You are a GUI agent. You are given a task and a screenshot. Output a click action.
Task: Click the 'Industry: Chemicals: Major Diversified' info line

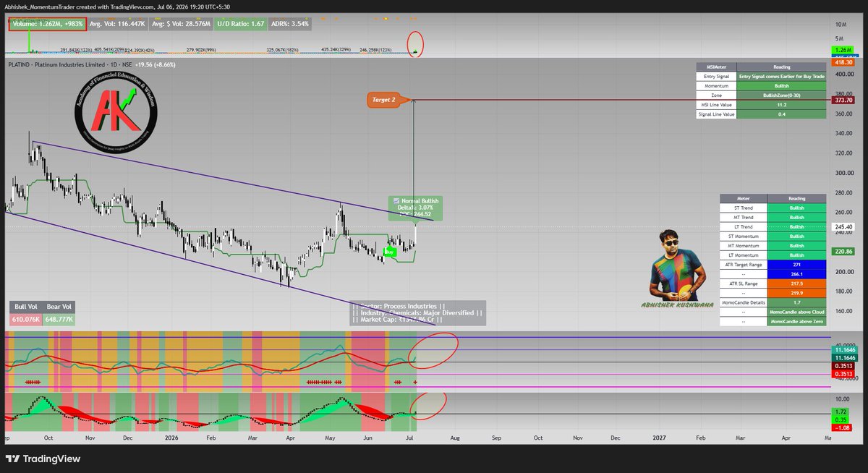click(x=417, y=312)
